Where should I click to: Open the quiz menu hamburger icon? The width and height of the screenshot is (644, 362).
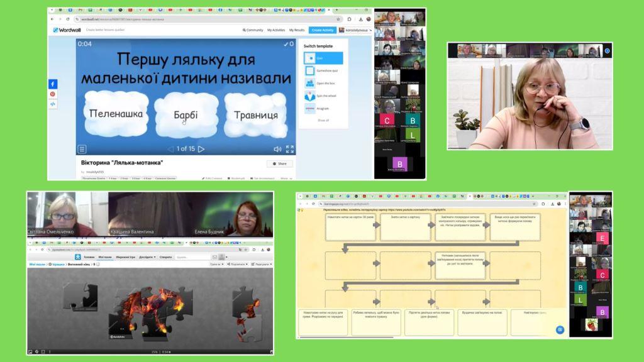coord(82,149)
